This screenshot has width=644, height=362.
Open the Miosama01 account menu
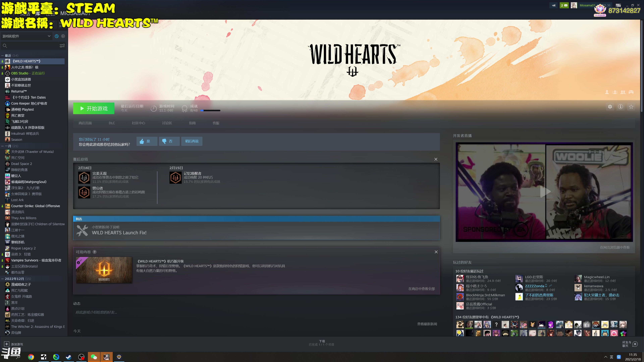coord(587,5)
